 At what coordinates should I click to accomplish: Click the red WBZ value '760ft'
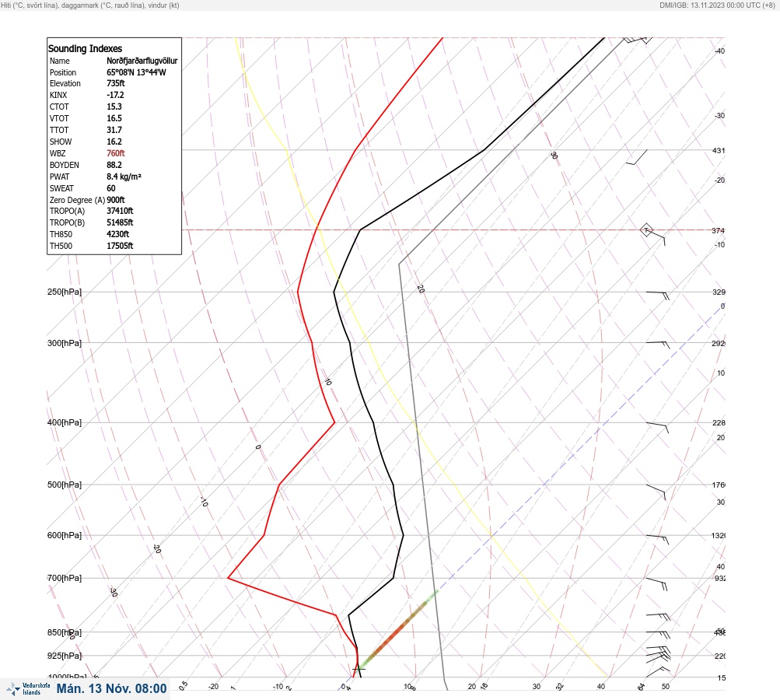tap(115, 153)
